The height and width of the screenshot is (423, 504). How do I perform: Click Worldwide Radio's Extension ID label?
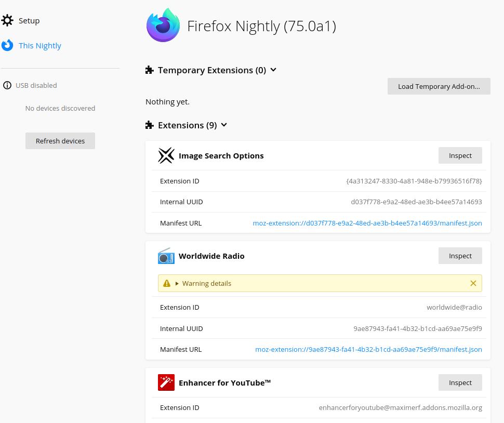[180, 307]
